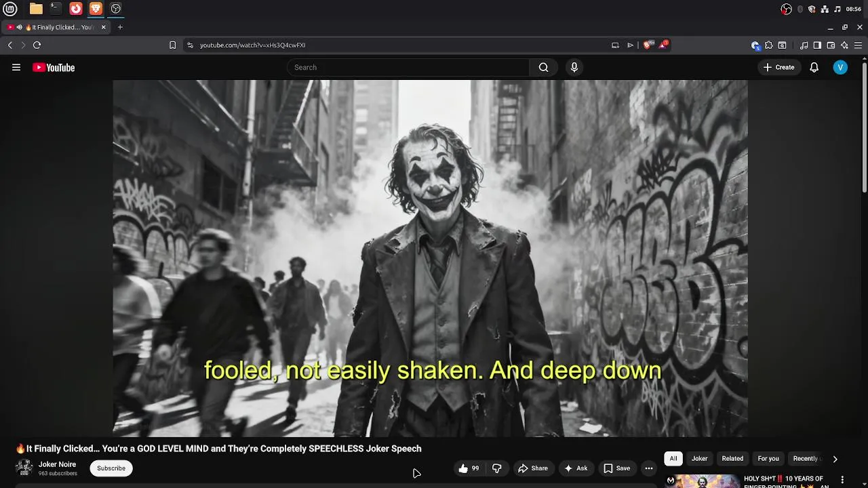
Task: Go to YouTube home via logo
Action: point(54,67)
